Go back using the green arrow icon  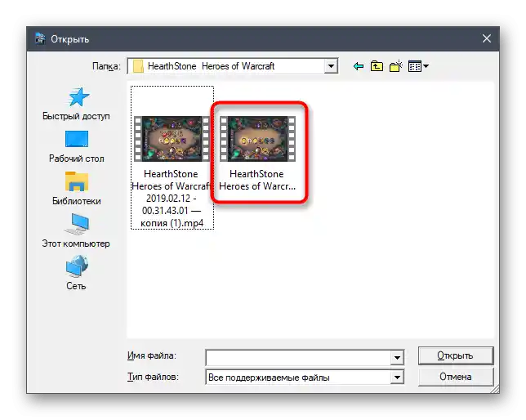tap(359, 66)
